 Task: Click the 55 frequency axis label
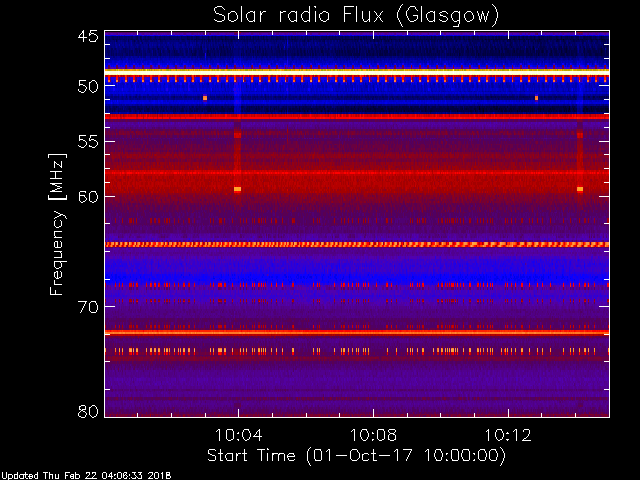tap(88, 142)
